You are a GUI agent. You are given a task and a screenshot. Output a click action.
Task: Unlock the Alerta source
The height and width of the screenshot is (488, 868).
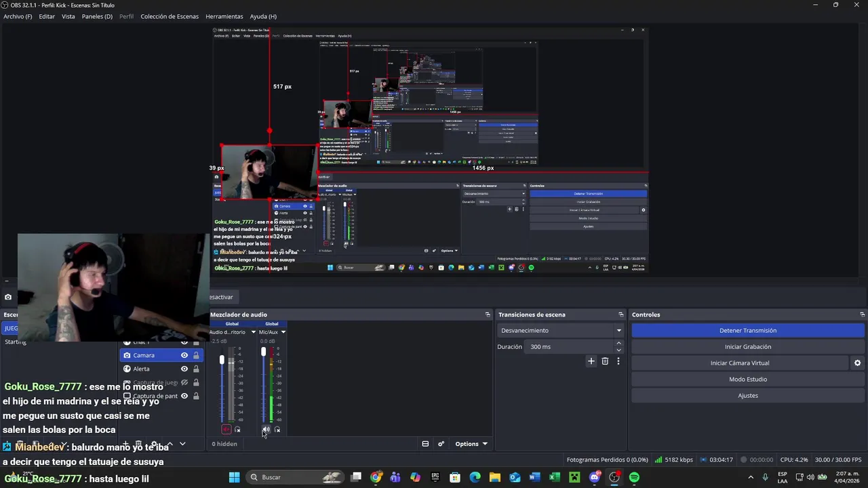pyautogui.click(x=196, y=369)
